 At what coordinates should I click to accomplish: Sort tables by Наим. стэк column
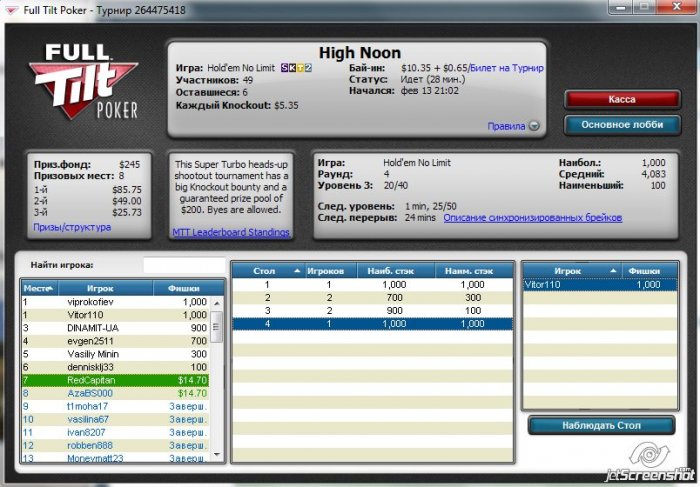tap(474, 271)
